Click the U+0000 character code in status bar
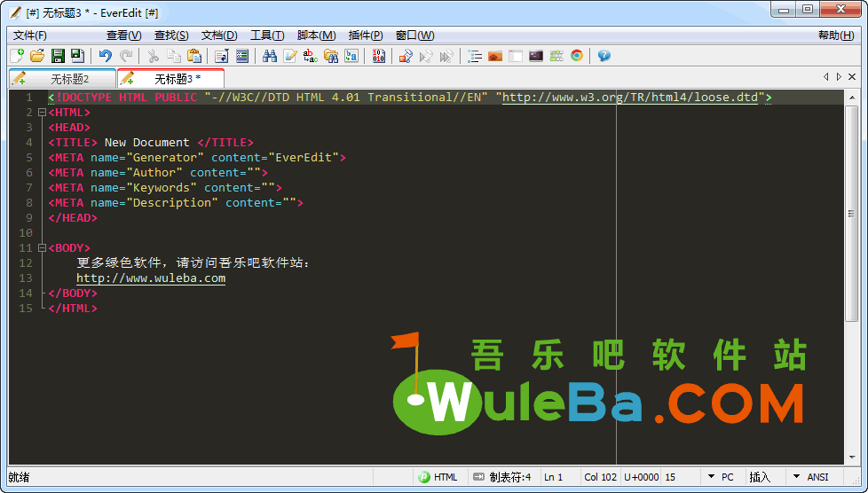Image resolution: width=868 pixels, height=493 pixels. pos(641,476)
